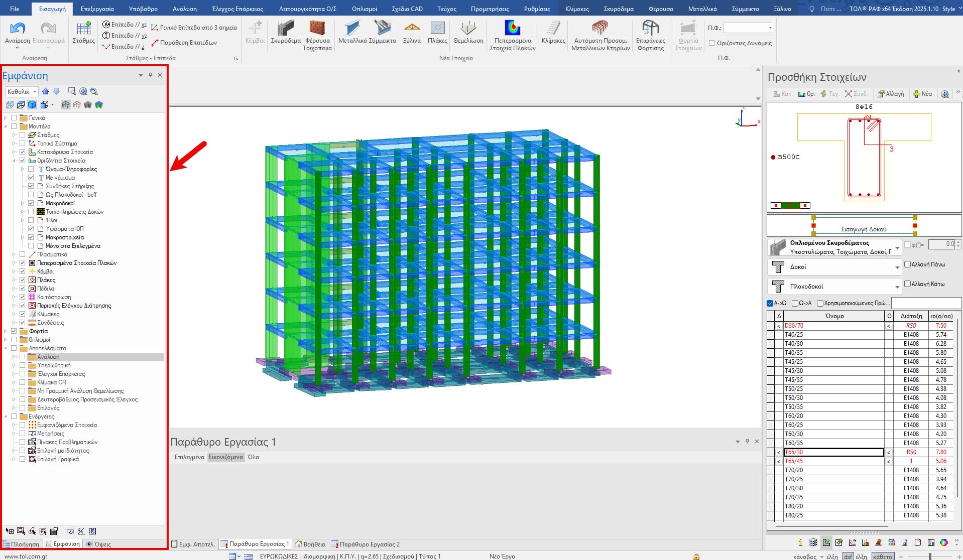The image size is (963, 560).
Task: Click the Στάθμες levels icon
Action: 83,29
